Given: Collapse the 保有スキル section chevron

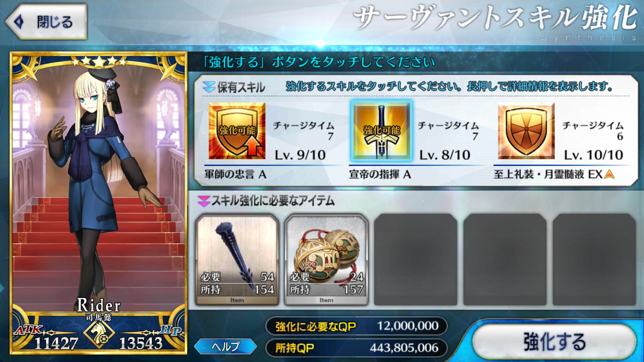Looking at the screenshot, I should click(x=209, y=87).
